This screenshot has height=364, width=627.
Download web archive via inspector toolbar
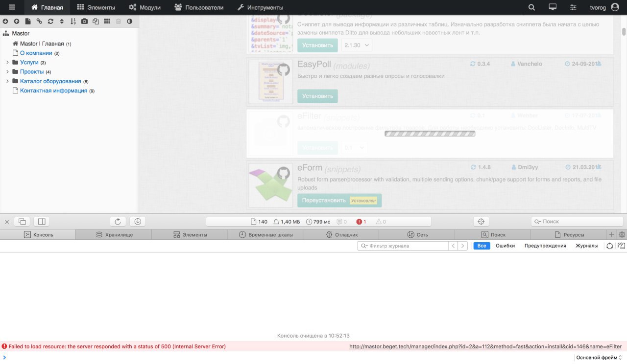tap(138, 222)
